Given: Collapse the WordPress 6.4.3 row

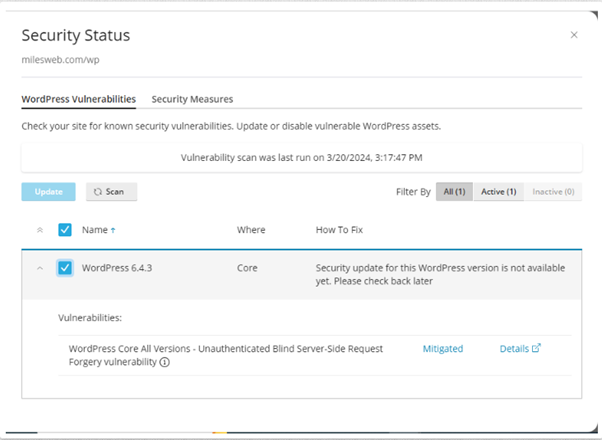Looking at the screenshot, I should coord(40,268).
